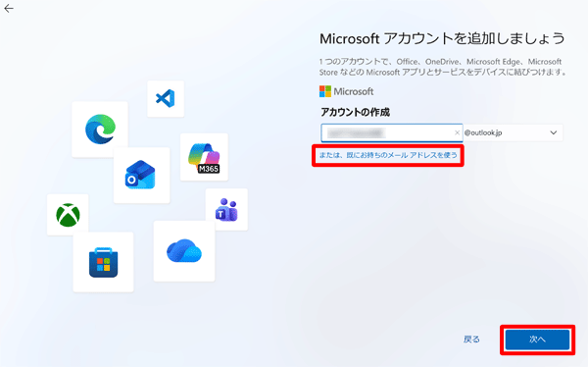Click the Microsoft Teams icon tile

(x=226, y=210)
